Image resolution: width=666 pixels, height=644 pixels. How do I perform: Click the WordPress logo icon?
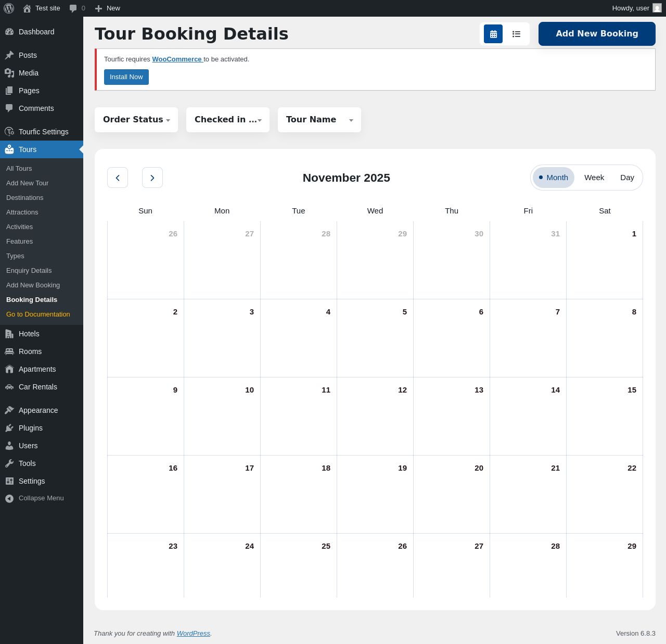pyautogui.click(x=9, y=8)
